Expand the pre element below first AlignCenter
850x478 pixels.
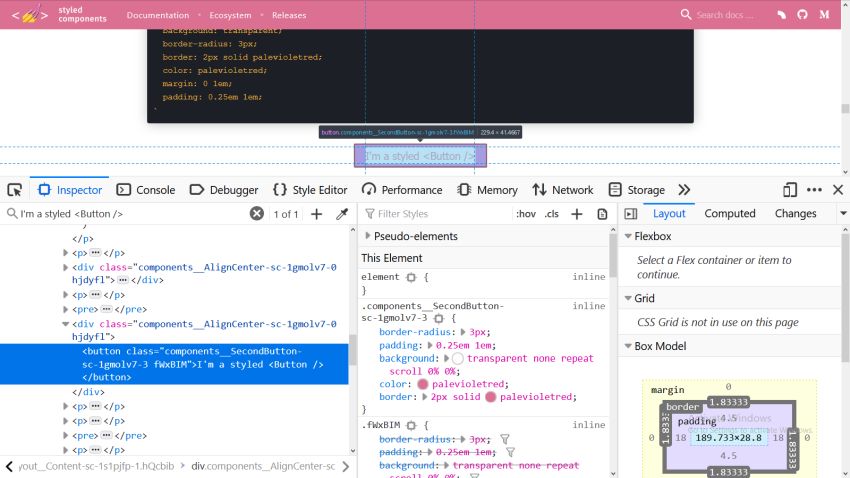[66, 309]
